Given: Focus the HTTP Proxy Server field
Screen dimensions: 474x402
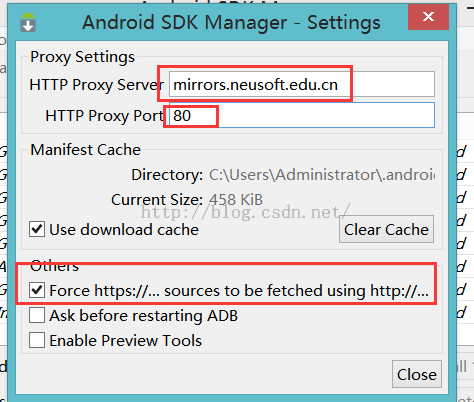Looking at the screenshot, I should tap(302, 84).
